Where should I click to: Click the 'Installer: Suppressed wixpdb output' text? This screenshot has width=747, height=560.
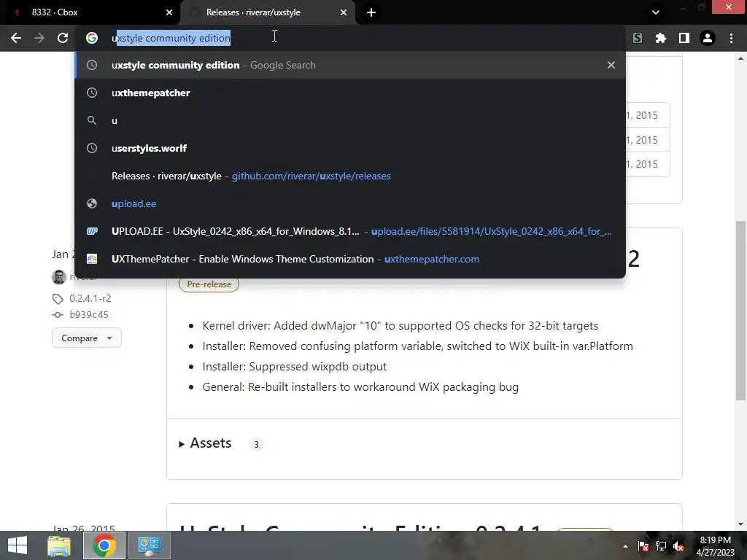tap(294, 367)
